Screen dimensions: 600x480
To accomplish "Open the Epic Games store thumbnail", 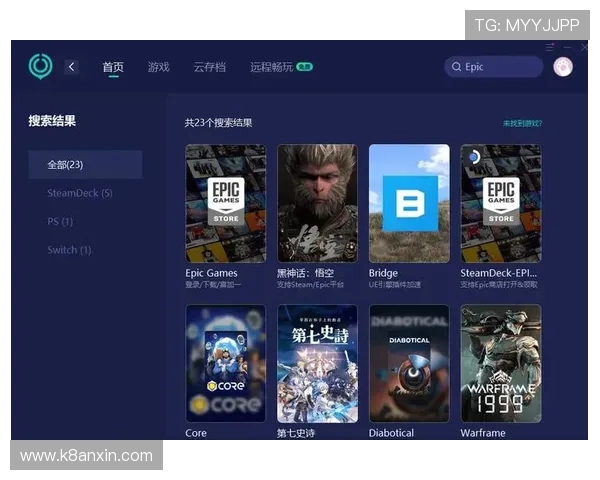I will (226, 203).
